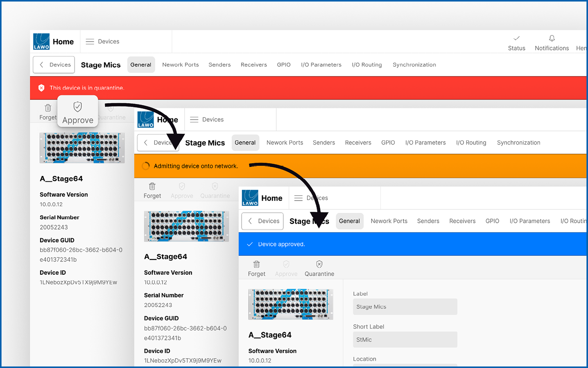This screenshot has width=588, height=368.
Task: Click Quarantine shield icon under 'Device approved' banner
Action: coord(319,264)
